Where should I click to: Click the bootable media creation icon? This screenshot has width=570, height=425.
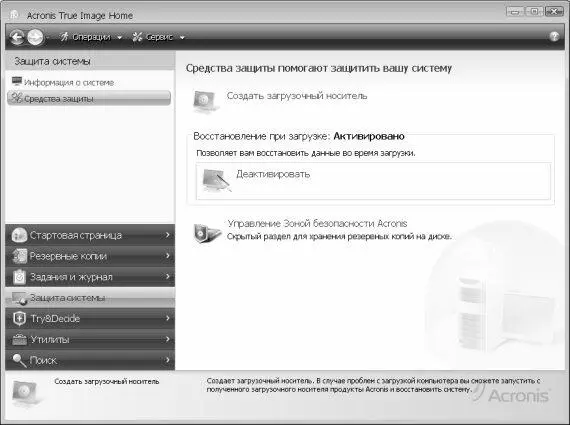tap(205, 101)
